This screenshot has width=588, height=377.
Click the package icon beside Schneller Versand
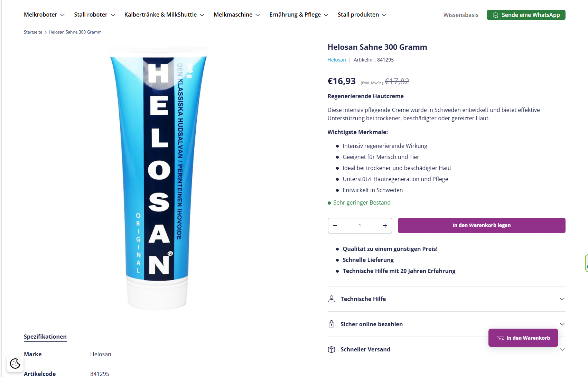(x=332, y=349)
